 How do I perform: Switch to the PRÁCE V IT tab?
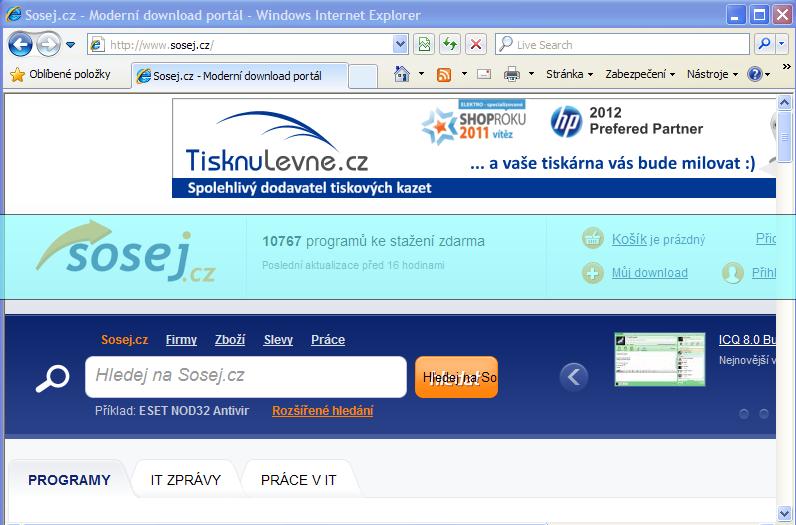click(298, 480)
